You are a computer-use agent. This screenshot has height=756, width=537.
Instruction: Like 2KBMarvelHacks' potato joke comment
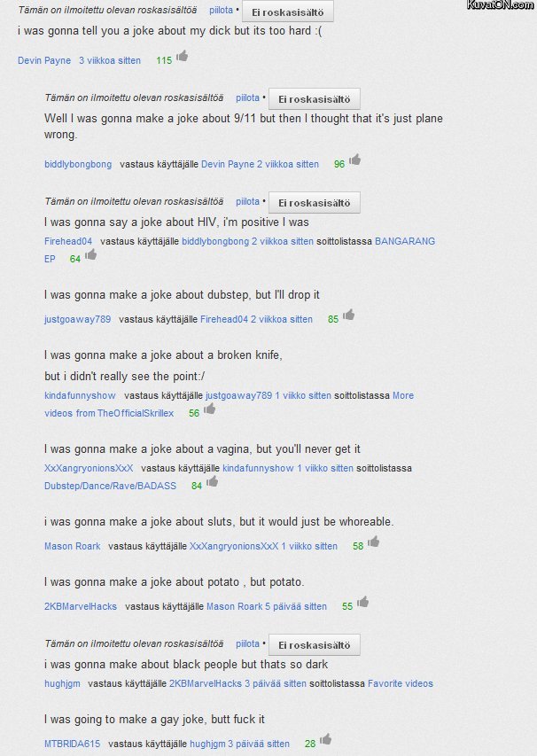(x=362, y=602)
